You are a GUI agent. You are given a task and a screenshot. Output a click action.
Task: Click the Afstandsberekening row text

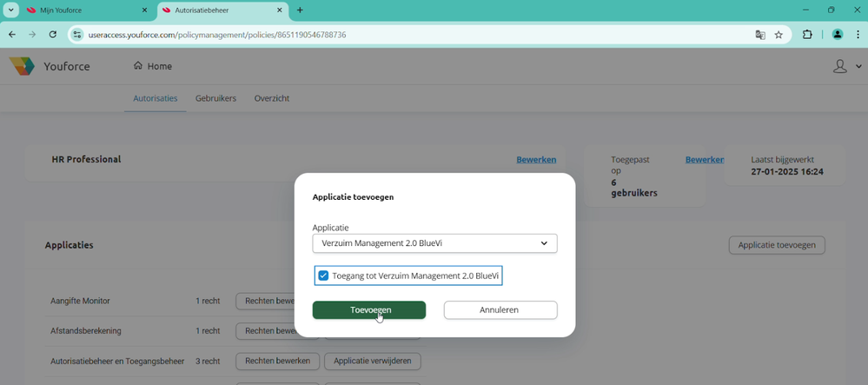(86, 331)
